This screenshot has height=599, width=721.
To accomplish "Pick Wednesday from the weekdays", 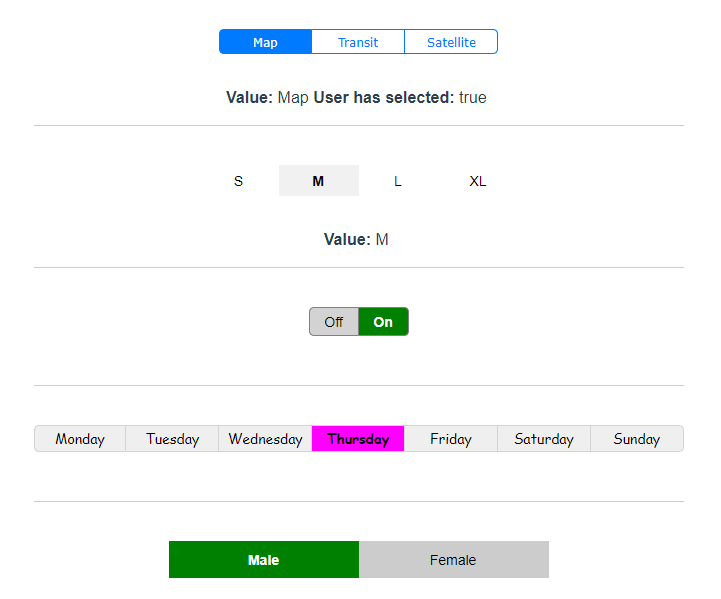I will pyautogui.click(x=265, y=439).
